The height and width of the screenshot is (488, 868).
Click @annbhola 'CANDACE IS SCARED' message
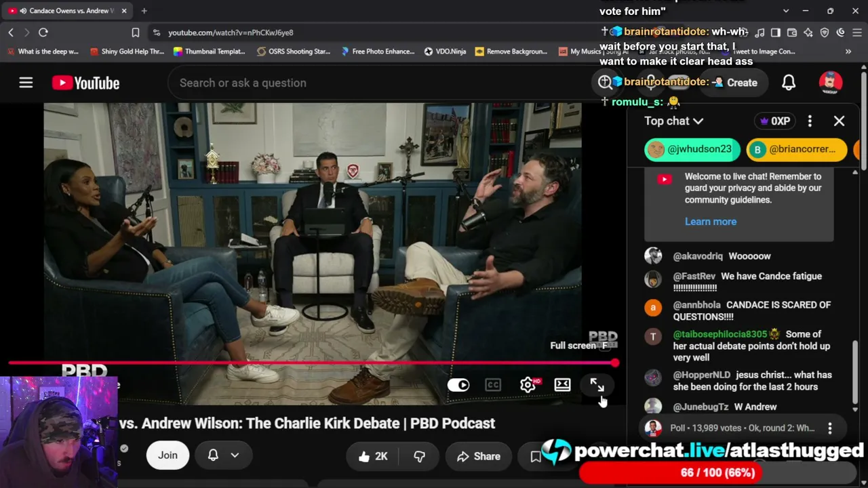coord(752,310)
